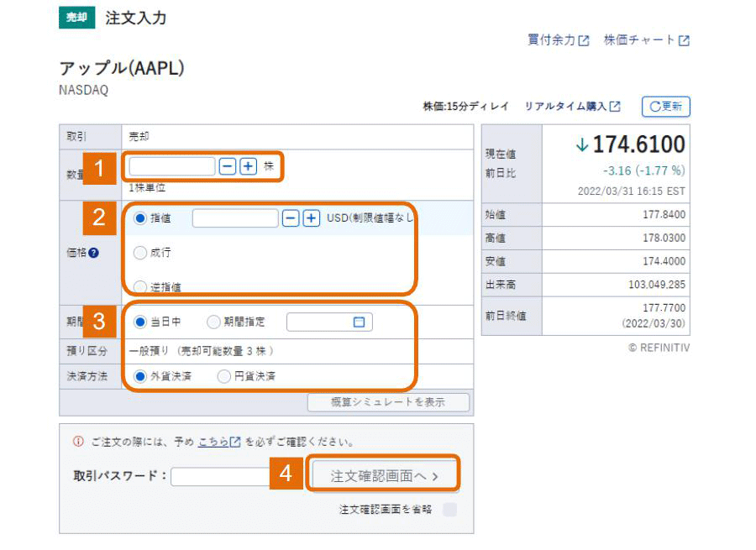Click the 取引パスワード input field
The image size is (756, 550).
point(220,477)
